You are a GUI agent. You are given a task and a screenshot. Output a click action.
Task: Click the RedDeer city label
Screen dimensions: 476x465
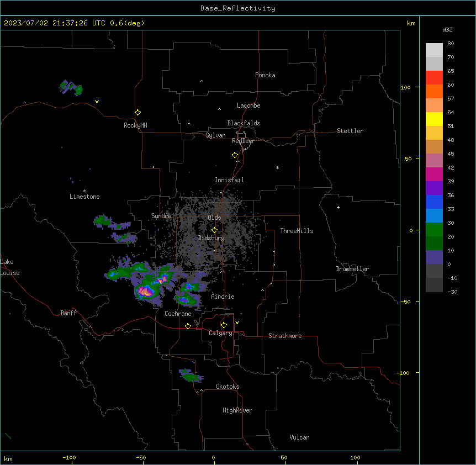point(243,141)
